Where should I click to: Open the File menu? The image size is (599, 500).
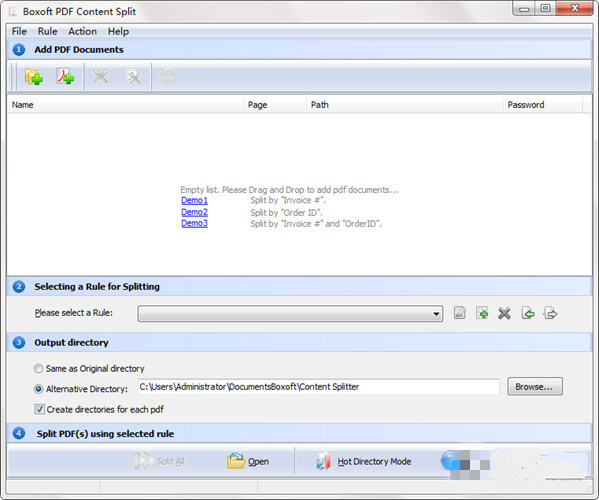click(19, 31)
